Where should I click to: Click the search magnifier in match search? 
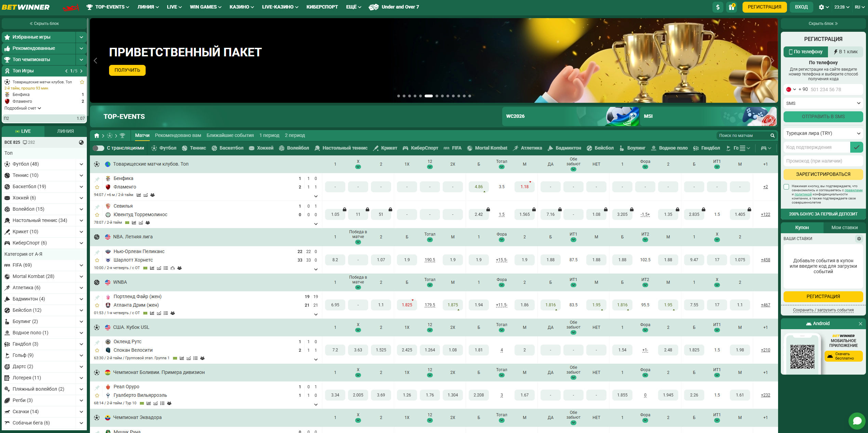pos(772,136)
